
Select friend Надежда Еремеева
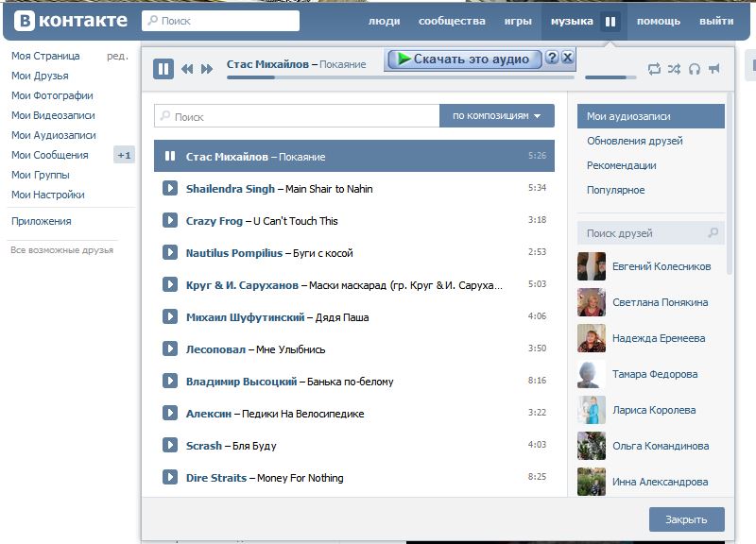click(x=659, y=338)
